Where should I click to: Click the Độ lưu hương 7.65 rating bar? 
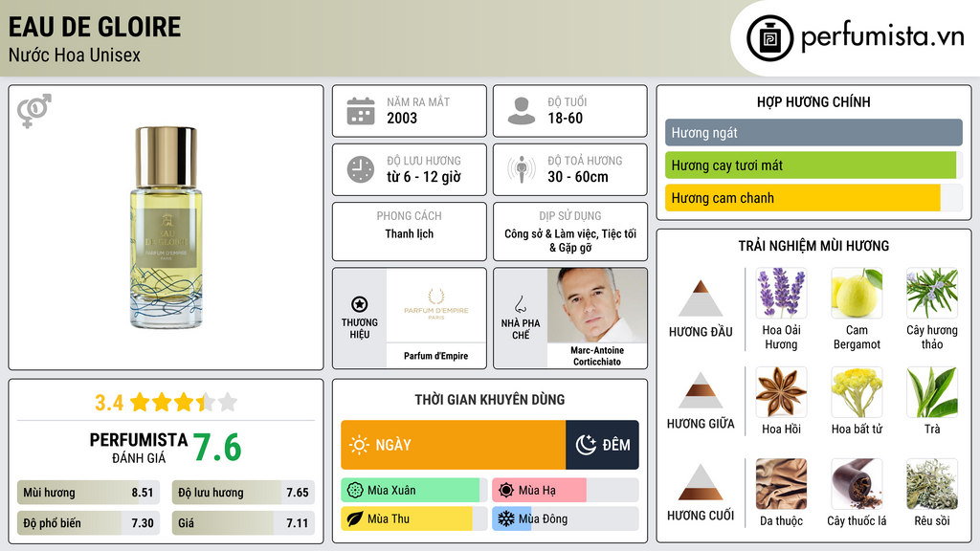click(243, 493)
